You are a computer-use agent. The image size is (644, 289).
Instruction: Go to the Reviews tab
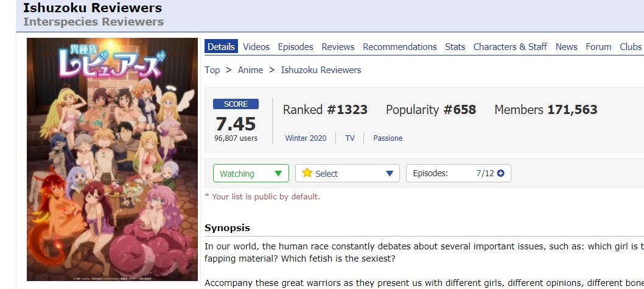[x=338, y=47]
